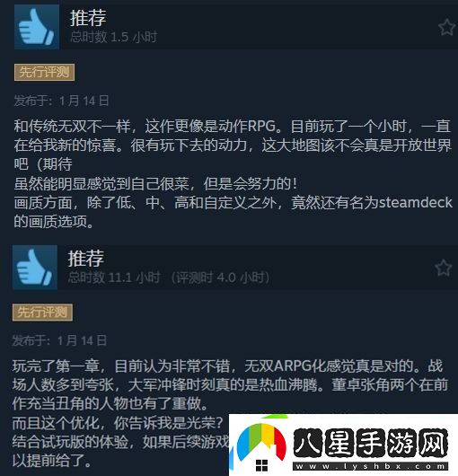Click the 总时数 11.1 小时 playtime text

point(114,278)
